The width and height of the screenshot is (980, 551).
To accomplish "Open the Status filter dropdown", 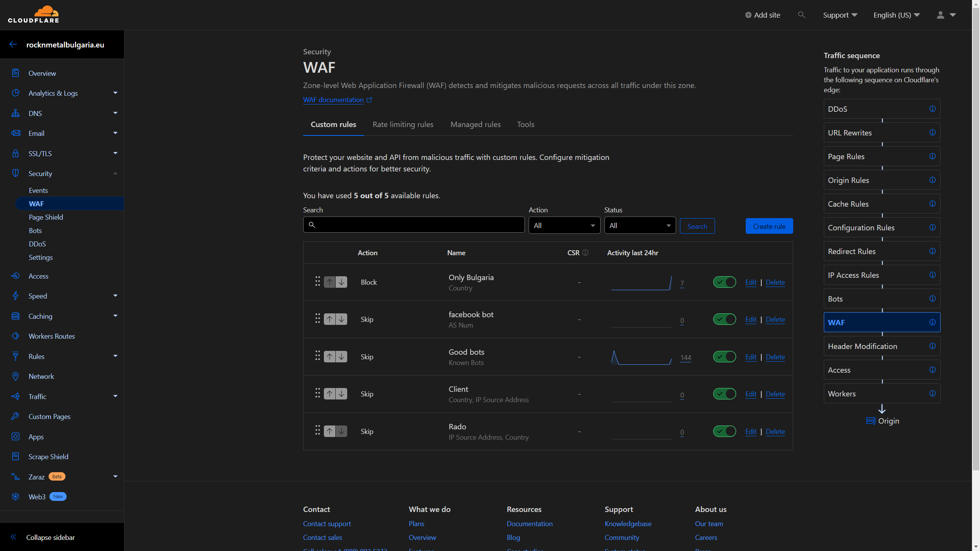I will 640,225.
